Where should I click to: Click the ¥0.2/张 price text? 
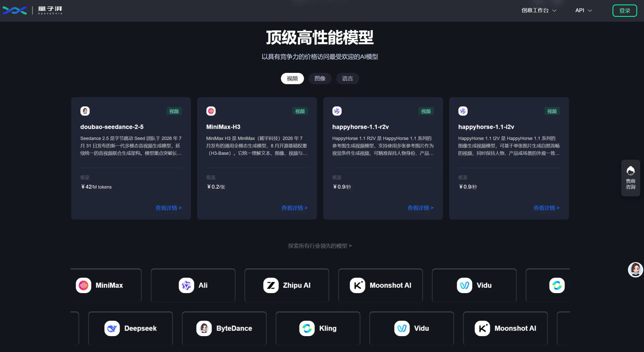point(216,187)
